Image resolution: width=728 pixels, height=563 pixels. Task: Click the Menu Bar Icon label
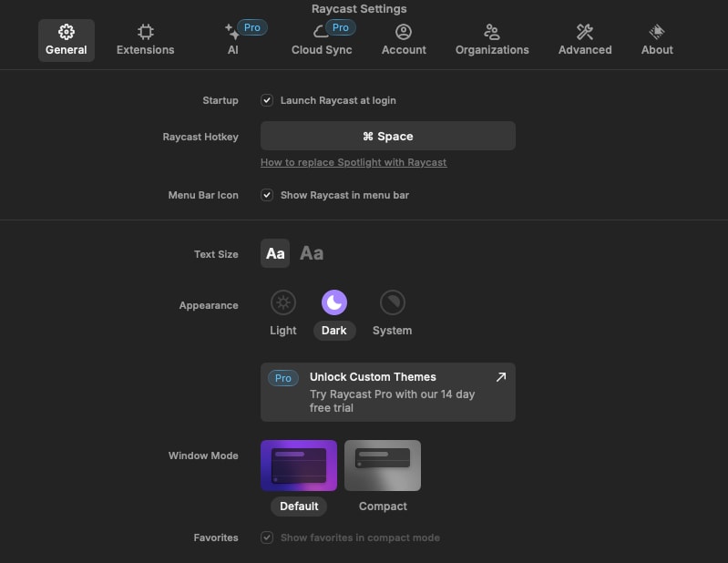[x=203, y=195]
